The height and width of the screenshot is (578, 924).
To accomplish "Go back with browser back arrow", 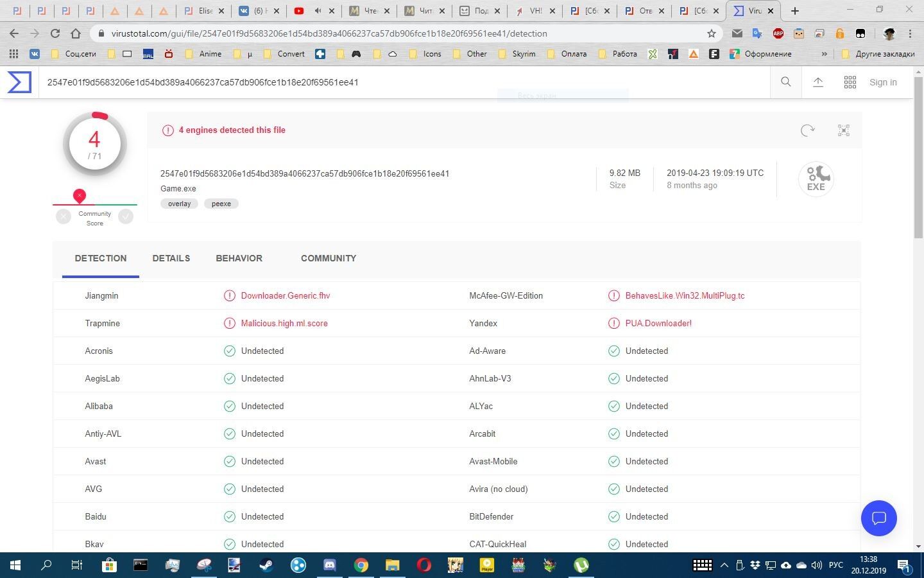I will click(14, 33).
